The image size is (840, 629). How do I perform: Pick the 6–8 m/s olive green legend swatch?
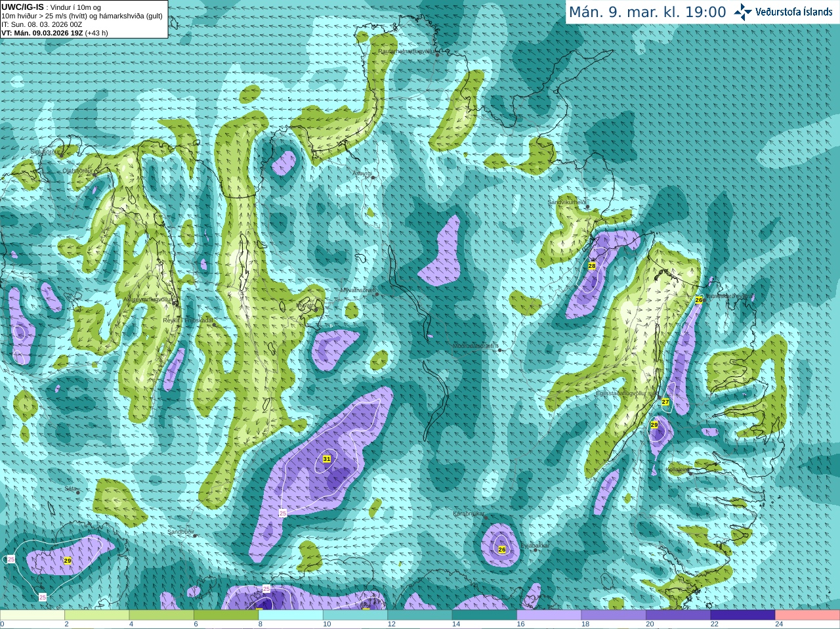226,615
